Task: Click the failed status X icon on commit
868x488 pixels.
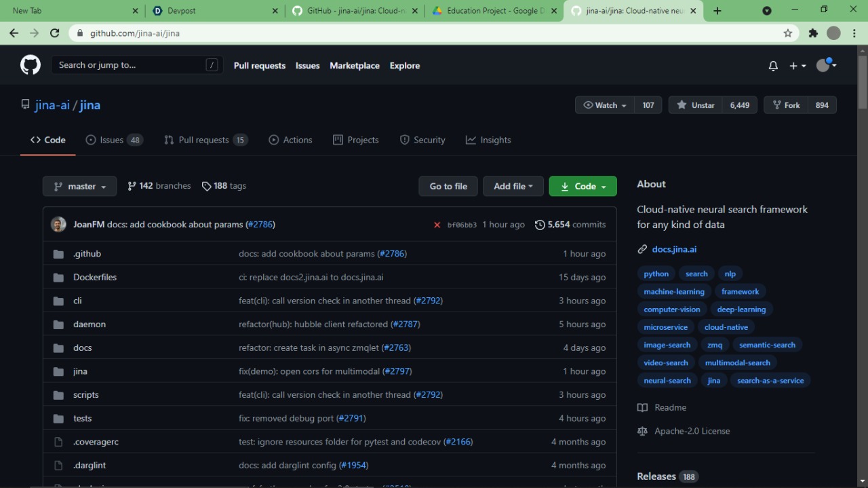Action: (x=437, y=225)
